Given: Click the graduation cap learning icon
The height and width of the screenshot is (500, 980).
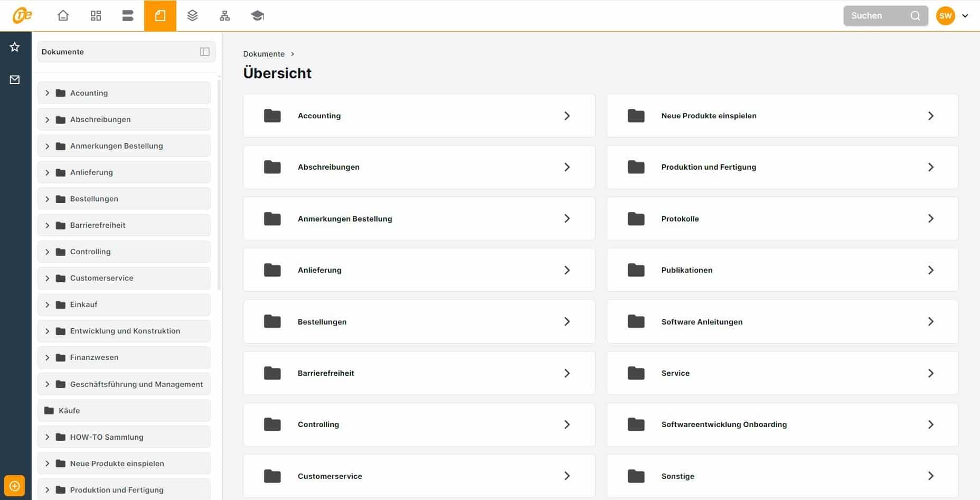Looking at the screenshot, I should point(257,16).
